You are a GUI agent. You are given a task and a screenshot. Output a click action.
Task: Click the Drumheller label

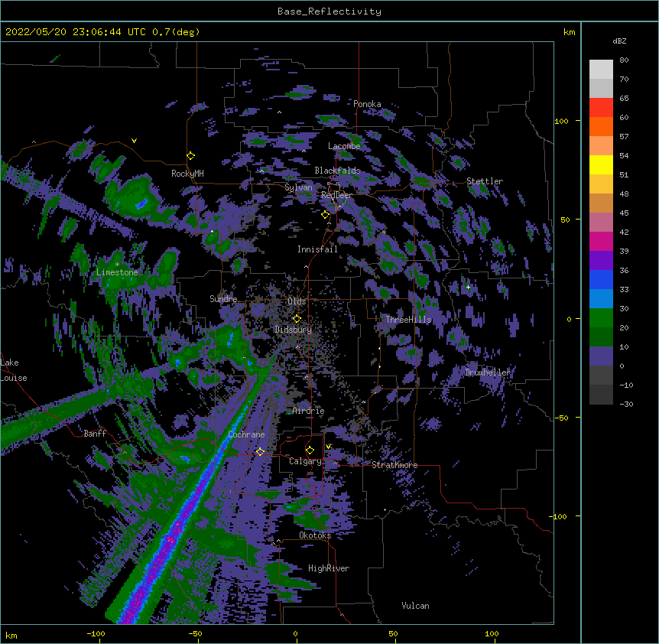488,372
